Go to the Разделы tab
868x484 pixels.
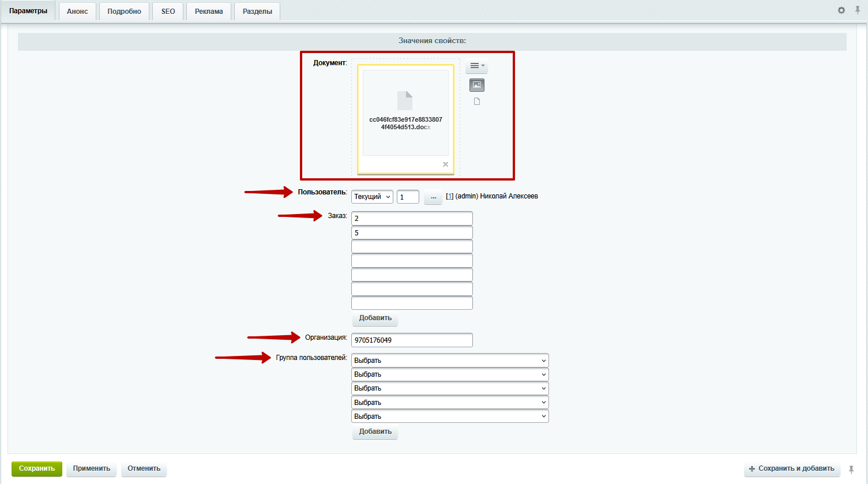tap(257, 12)
